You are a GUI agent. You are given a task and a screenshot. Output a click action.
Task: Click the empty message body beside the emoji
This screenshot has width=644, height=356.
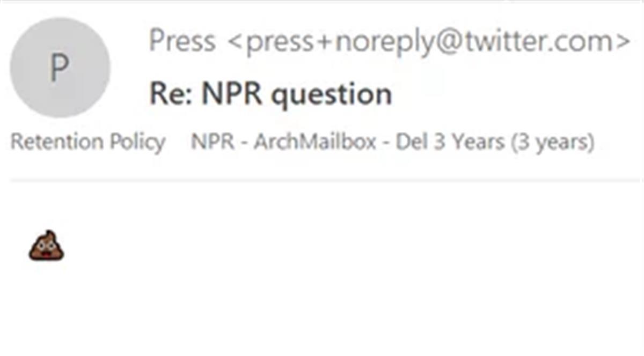[x=322, y=247]
